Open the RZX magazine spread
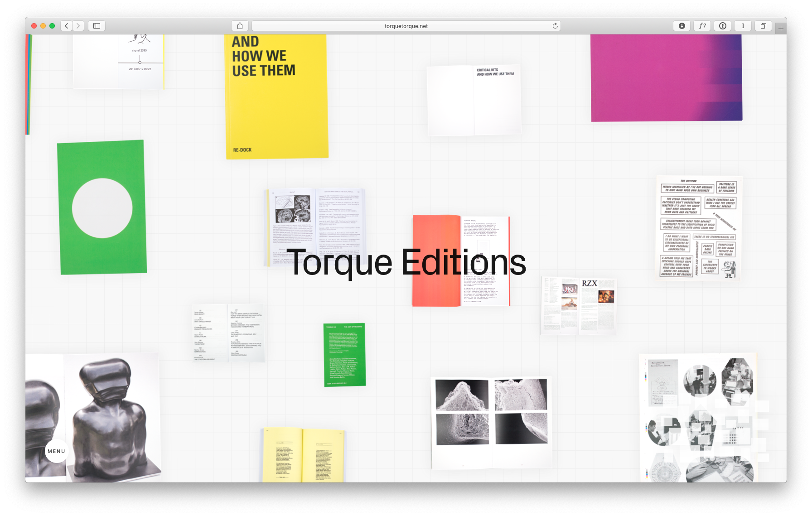812x516 pixels. [579, 306]
